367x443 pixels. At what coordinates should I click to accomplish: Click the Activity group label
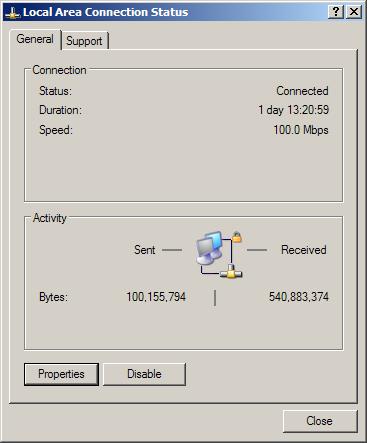[50, 218]
